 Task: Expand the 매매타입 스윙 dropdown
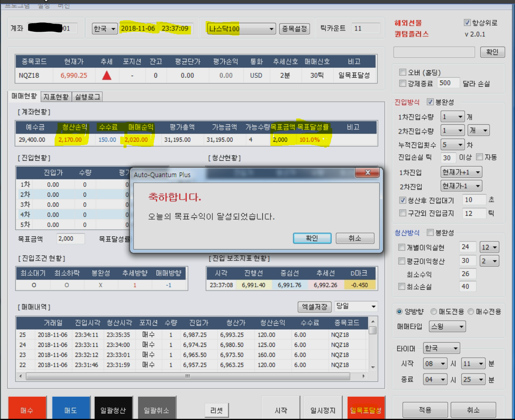(447, 327)
